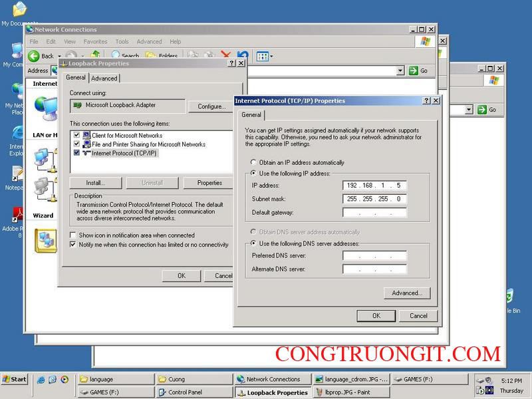
Task: Click the green Back arrow in Network Connections
Action: click(34, 56)
